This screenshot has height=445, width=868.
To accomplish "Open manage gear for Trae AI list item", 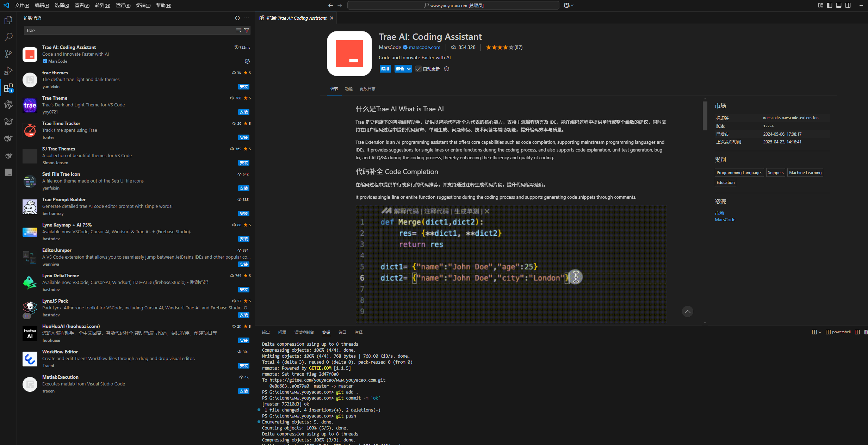I will tap(247, 61).
